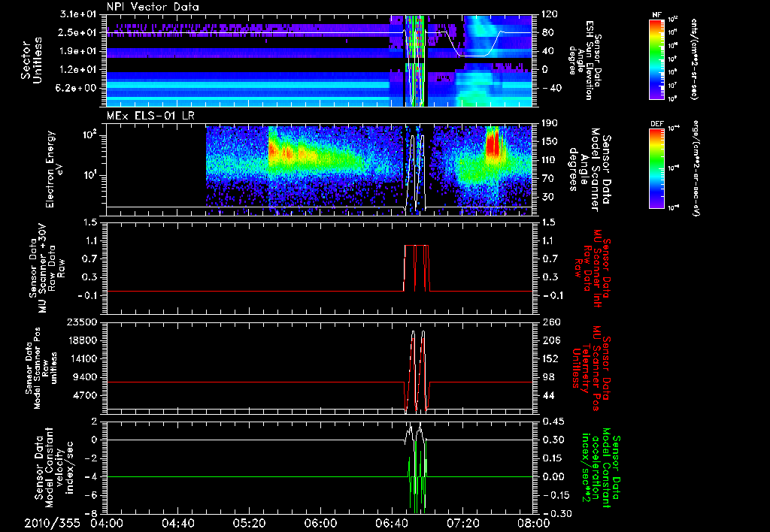Click the "cnts/(cm**2-sr-sec)" units label
The image size is (770, 532).
point(694,59)
